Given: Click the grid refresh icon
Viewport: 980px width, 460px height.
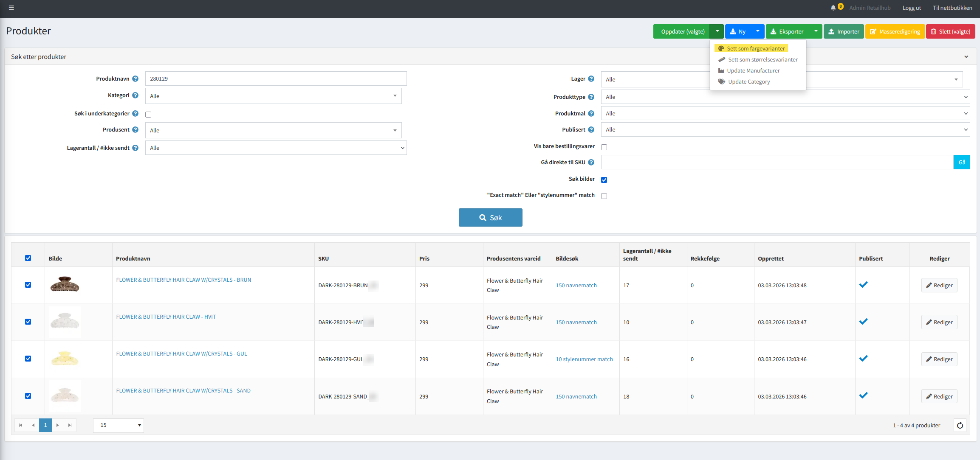Looking at the screenshot, I should pos(960,425).
